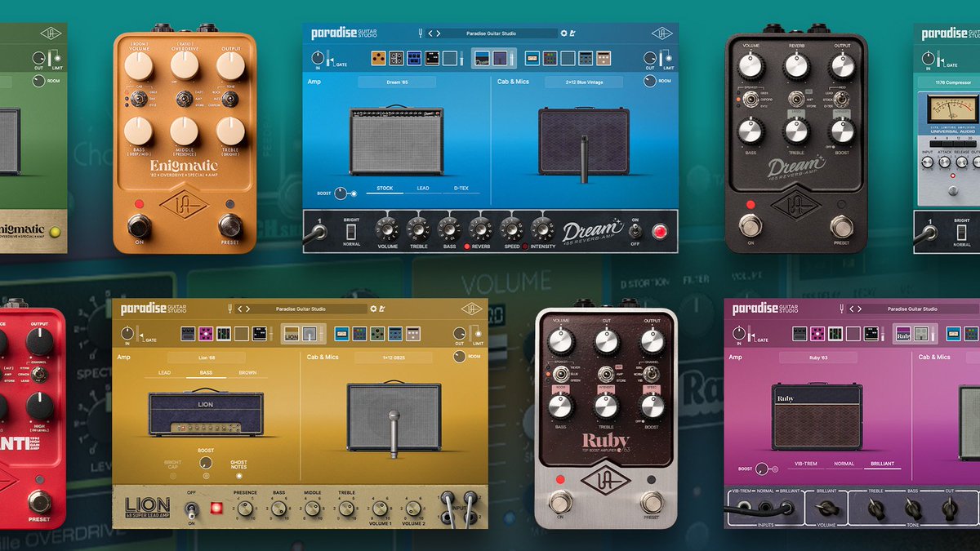The width and height of the screenshot is (980, 551).
Task: Open settings gear in blue Dream plugin window
Action: pyautogui.click(x=563, y=33)
